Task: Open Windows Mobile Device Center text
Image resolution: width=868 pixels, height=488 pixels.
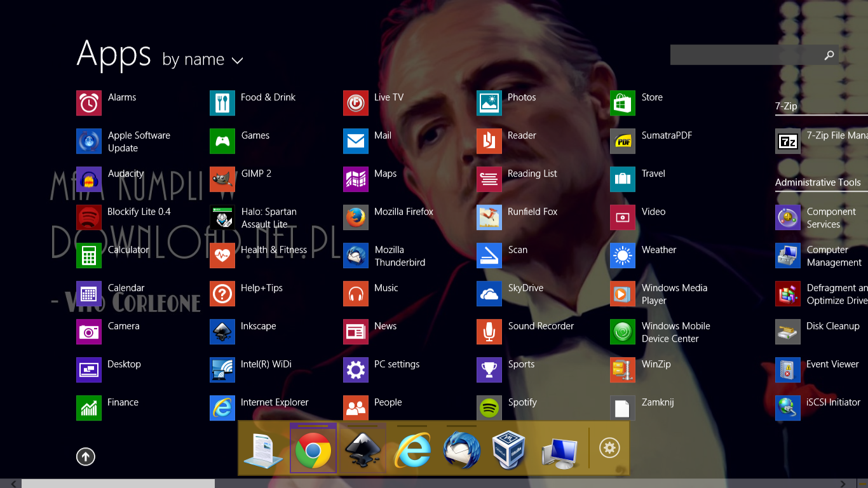Action: (x=675, y=332)
